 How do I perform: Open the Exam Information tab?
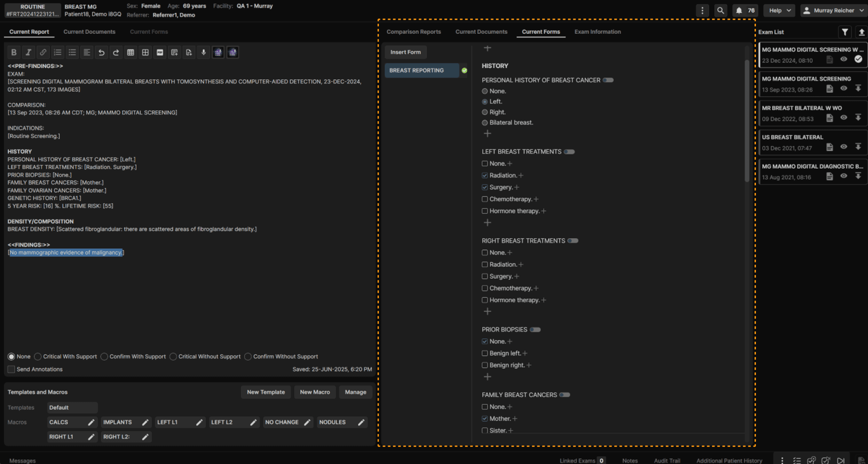point(597,32)
